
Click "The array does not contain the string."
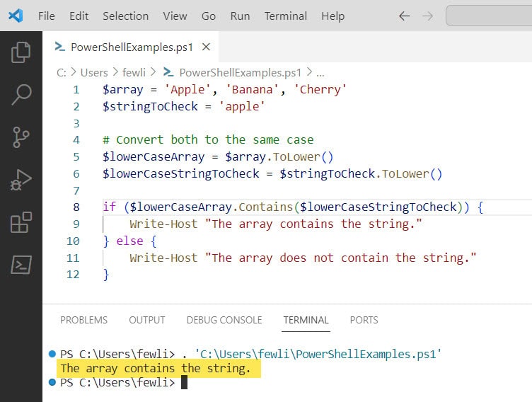(340, 258)
